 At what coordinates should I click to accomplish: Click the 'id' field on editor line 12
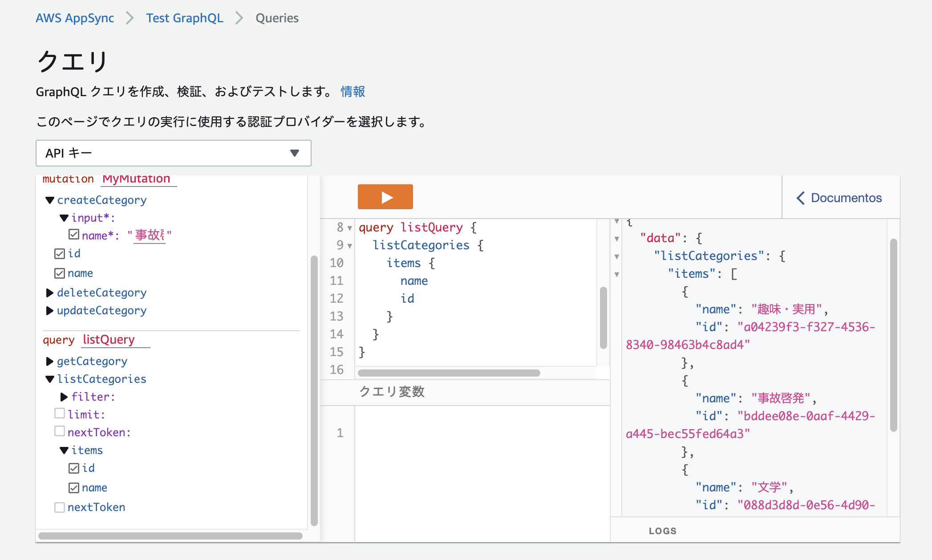pyautogui.click(x=407, y=299)
